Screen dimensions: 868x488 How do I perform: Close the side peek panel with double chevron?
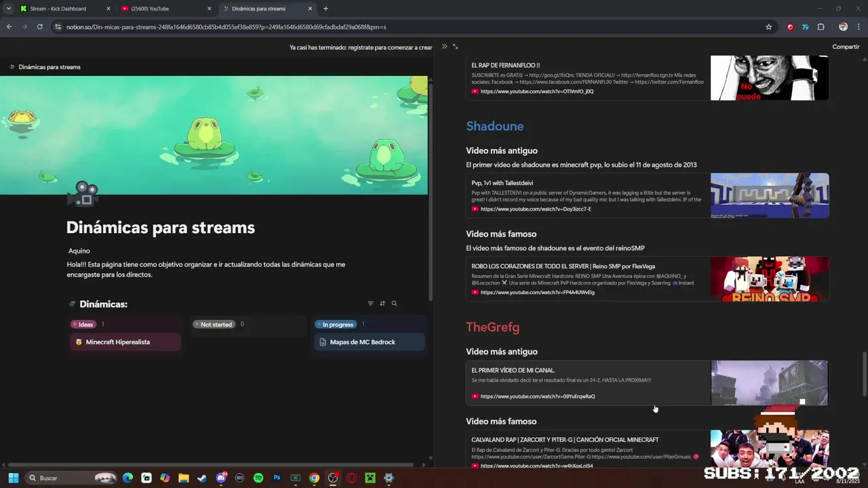click(444, 47)
